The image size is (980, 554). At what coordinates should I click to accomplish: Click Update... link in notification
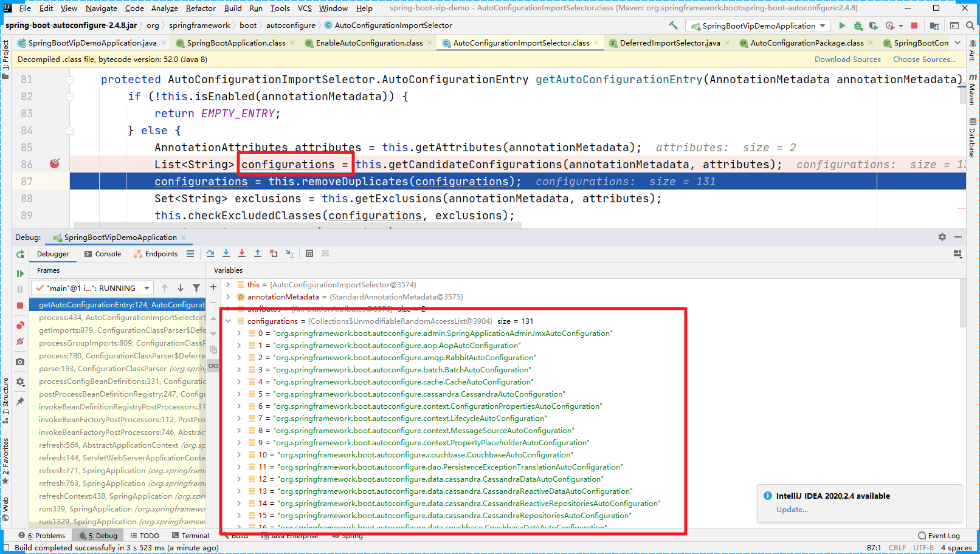(792, 509)
